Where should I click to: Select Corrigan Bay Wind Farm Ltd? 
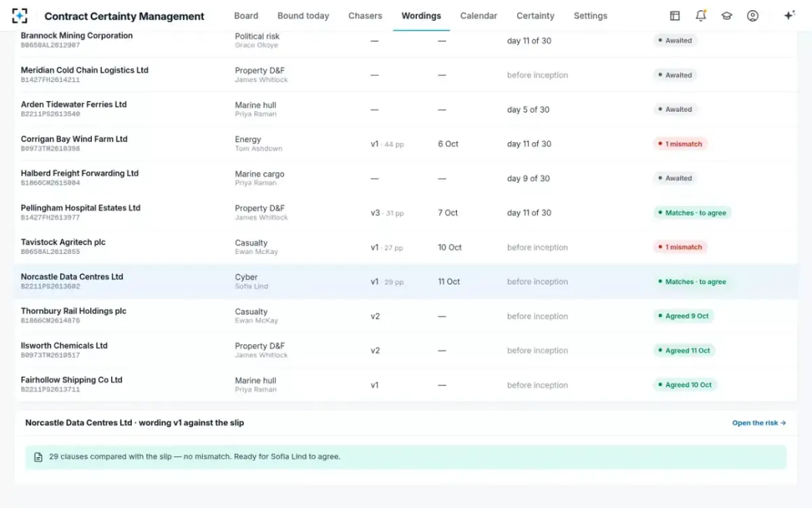[x=74, y=139]
